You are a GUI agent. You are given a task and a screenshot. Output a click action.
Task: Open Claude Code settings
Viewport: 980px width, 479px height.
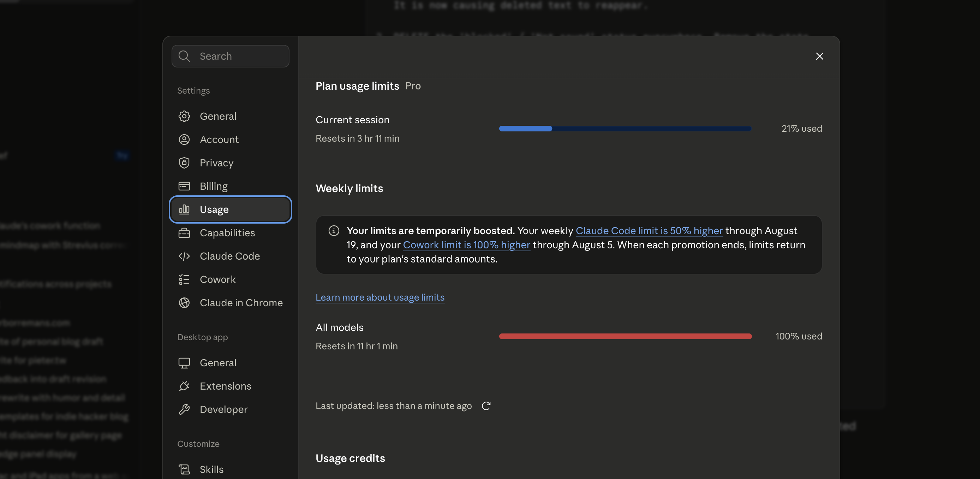(x=231, y=256)
